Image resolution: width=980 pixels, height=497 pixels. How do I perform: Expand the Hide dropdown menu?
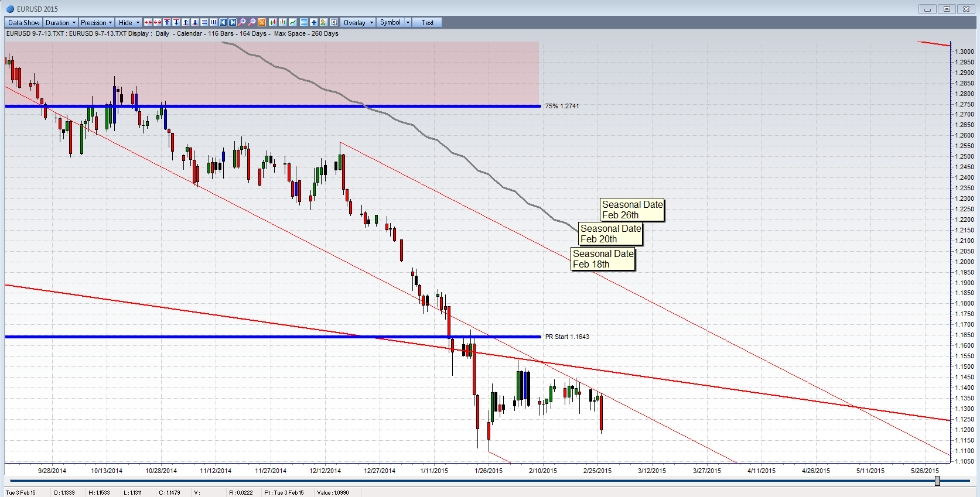(129, 22)
